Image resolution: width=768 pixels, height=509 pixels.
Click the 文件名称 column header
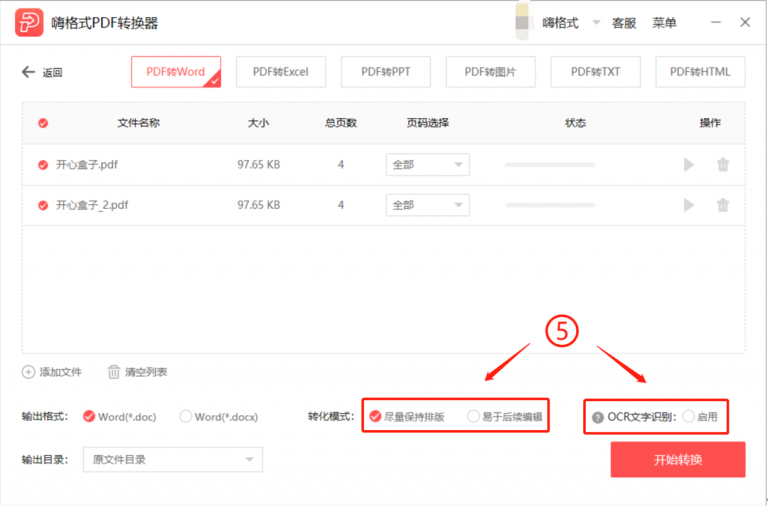[139, 123]
